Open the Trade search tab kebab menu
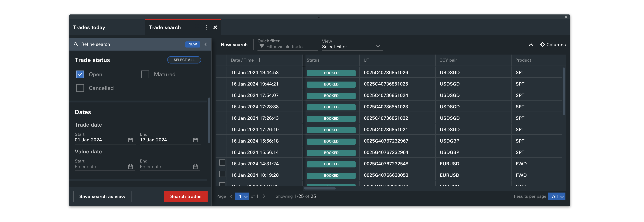644x222 pixels. coord(207,27)
